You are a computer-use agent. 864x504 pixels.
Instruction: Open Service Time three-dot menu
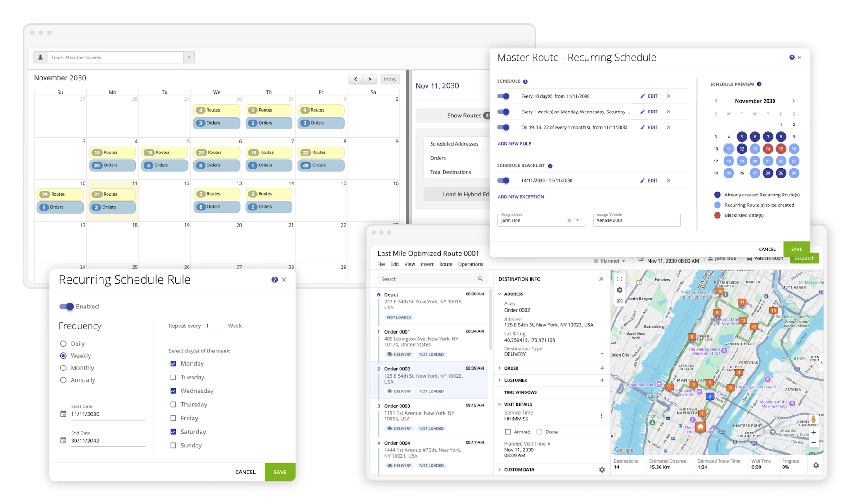point(601,416)
